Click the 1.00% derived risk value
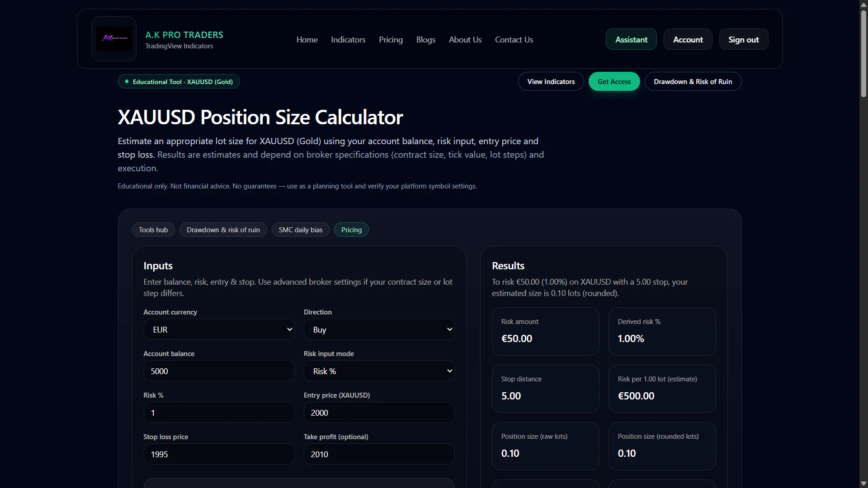 pos(631,338)
